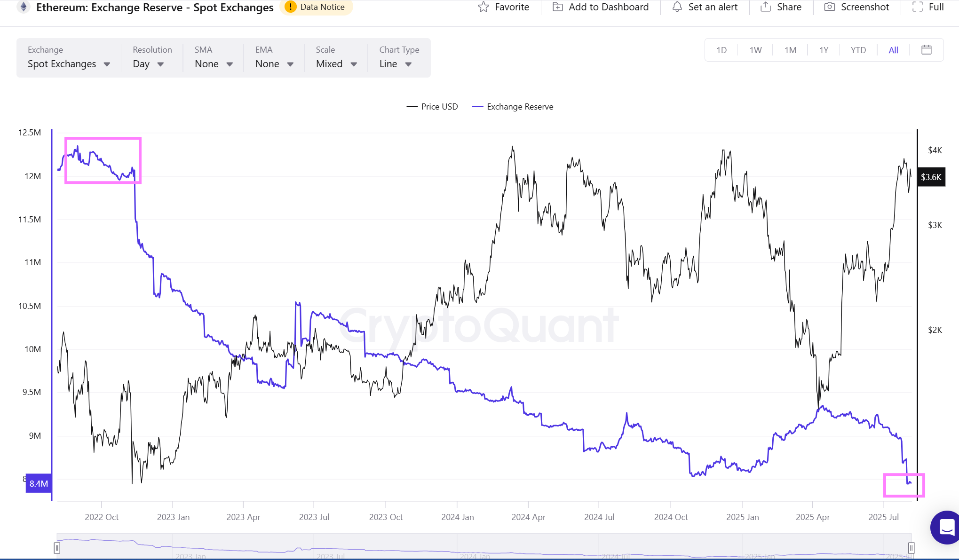The image size is (959, 560).
Task: Expand the Resolution Day dropdown
Action: [148, 64]
